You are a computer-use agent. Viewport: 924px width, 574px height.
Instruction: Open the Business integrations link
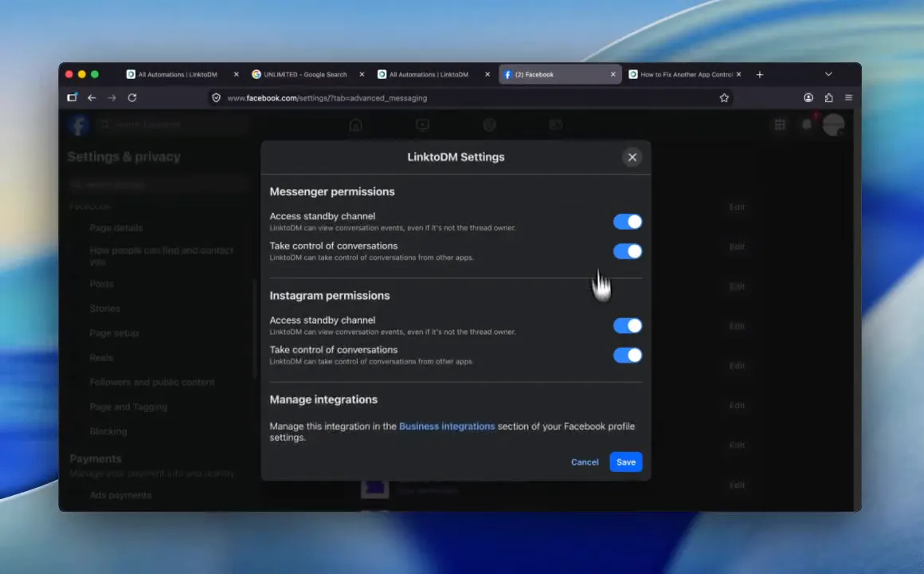tap(447, 426)
